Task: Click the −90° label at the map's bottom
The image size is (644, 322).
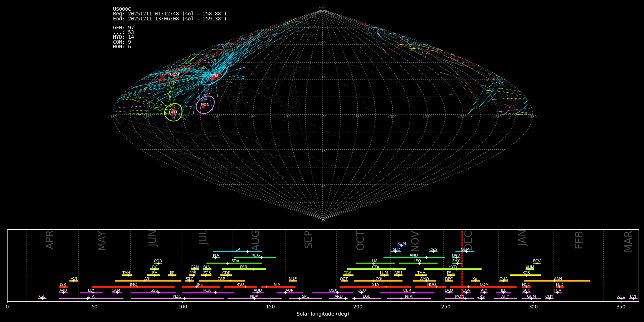Action: pyautogui.click(x=323, y=222)
